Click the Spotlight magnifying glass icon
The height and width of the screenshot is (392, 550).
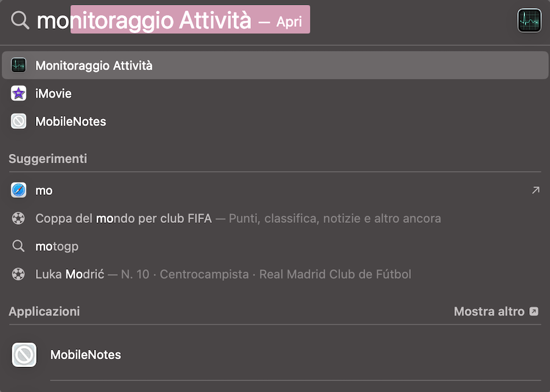[20, 20]
